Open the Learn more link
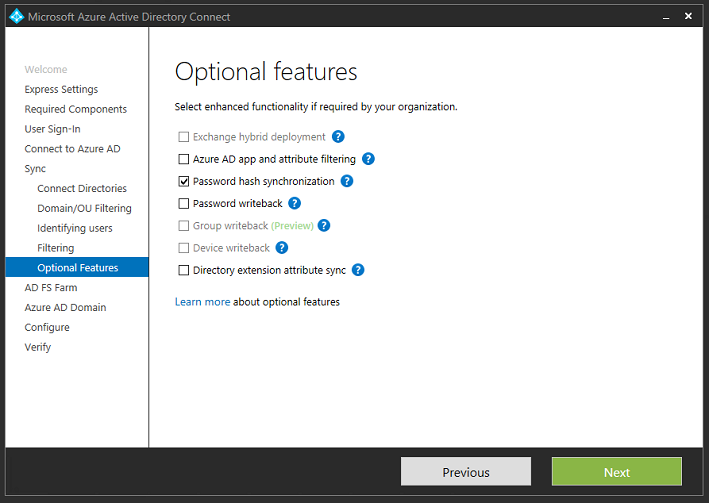Screen dimensions: 710x504 pyautogui.click(x=202, y=302)
